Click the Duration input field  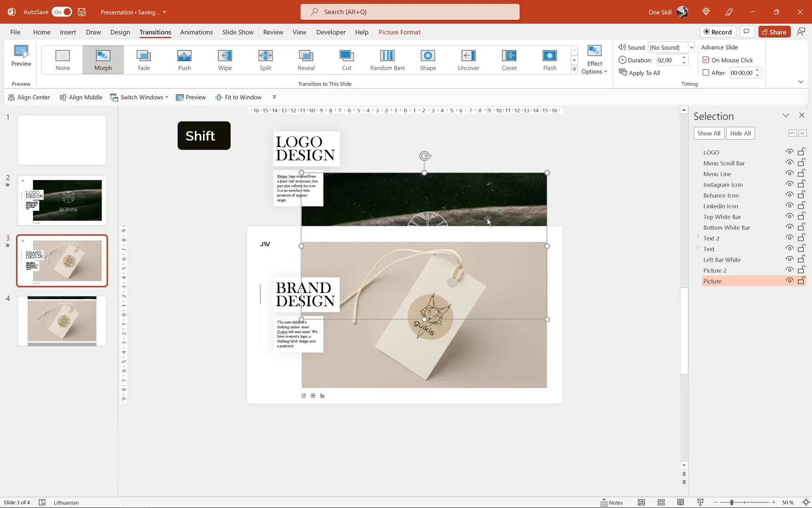click(668, 60)
